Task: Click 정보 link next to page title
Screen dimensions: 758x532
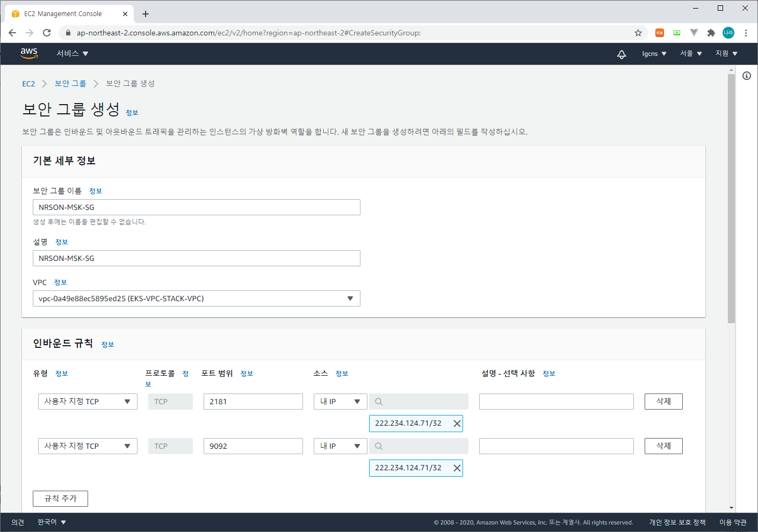Action: [132, 113]
